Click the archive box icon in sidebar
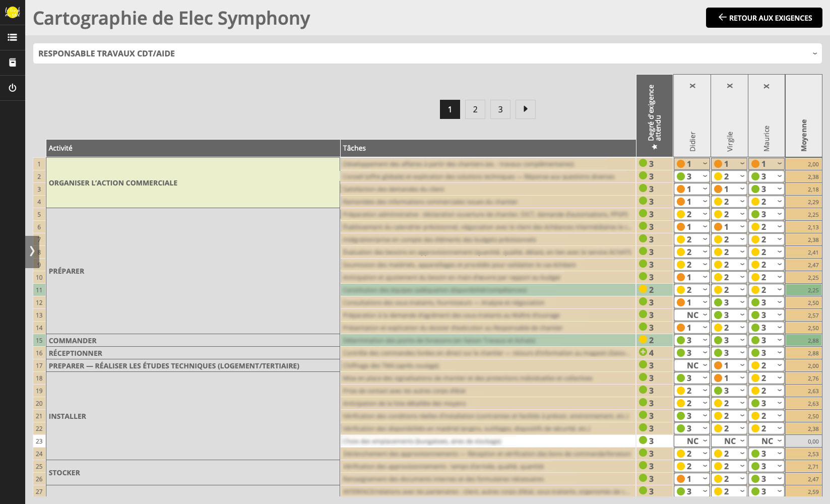This screenshot has width=830, height=504. (12, 62)
